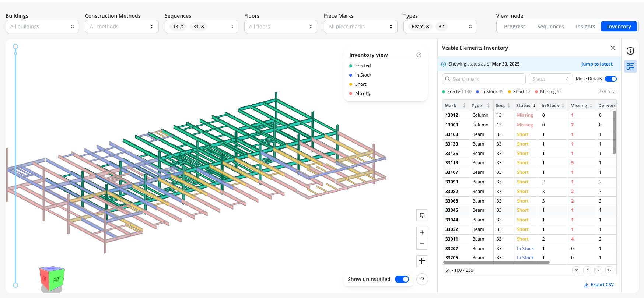This screenshot has width=644, height=298.
Task: Click the recenter view crosshair icon
Action: [422, 215]
